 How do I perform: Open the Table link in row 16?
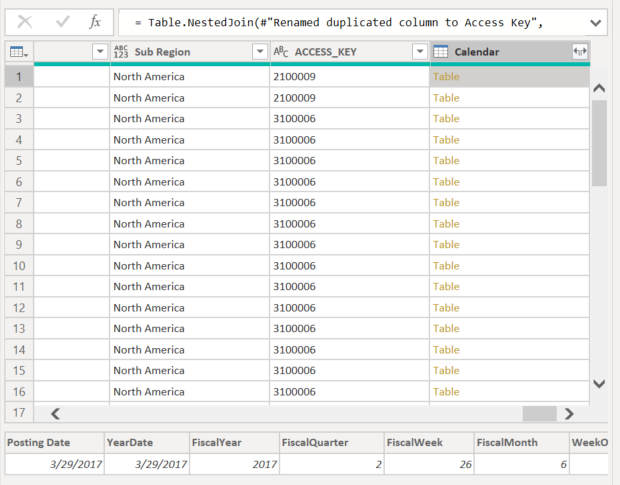coord(446,392)
